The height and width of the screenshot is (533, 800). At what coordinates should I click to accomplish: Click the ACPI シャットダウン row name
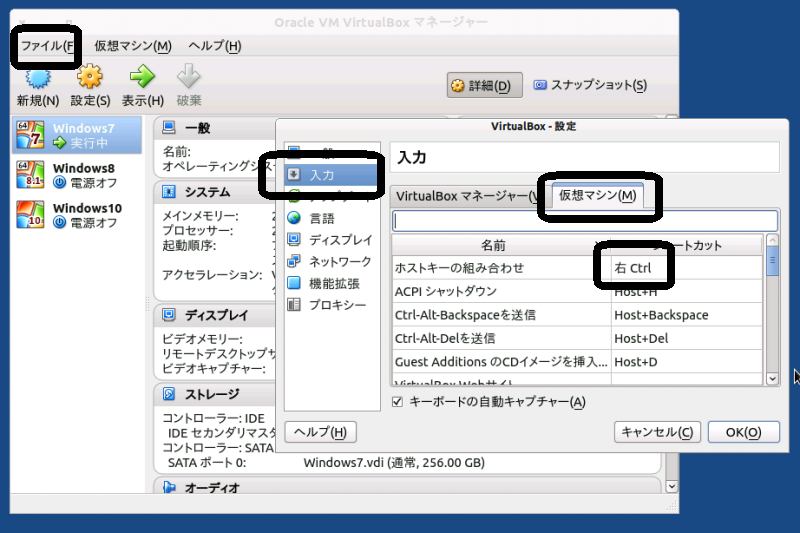pyautogui.click(x=445, y=291)
